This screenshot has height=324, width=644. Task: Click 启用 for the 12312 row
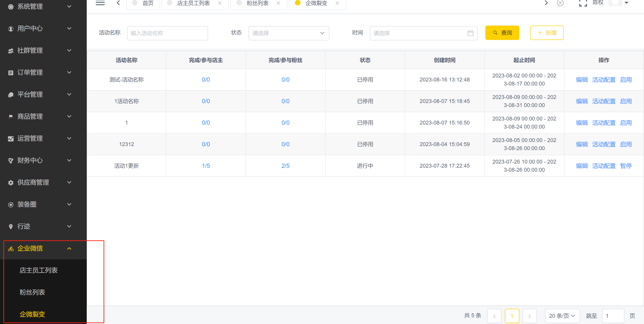[626, 144]
